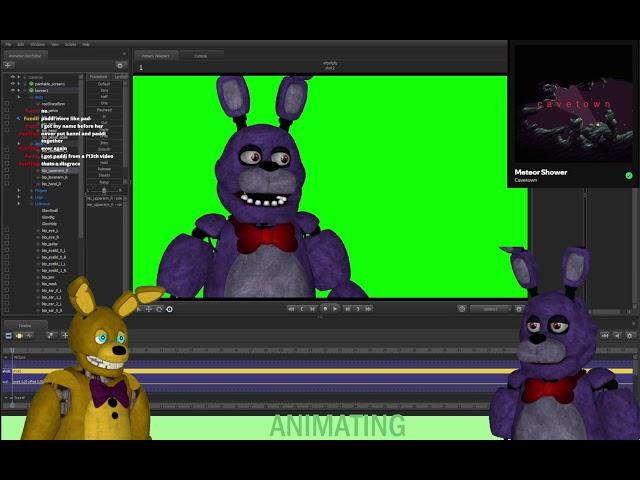Toggle visibility eye for bonnie1 animation set
Viewport: 640px width, 480px height.
13,90
